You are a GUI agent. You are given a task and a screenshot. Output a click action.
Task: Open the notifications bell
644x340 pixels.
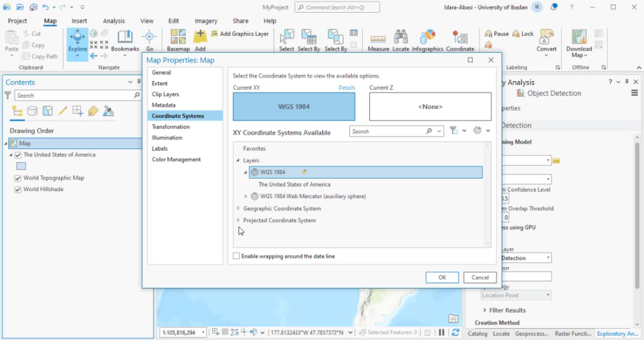[554, 7]
